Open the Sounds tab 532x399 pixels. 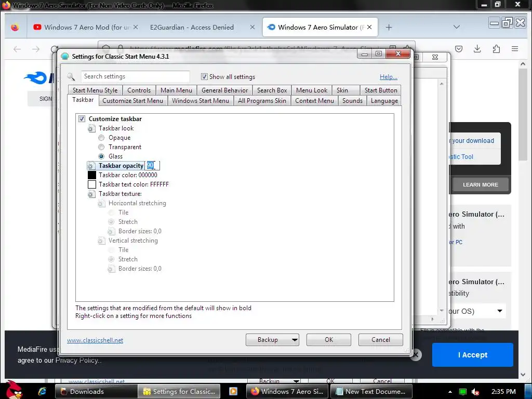(352, 101)
